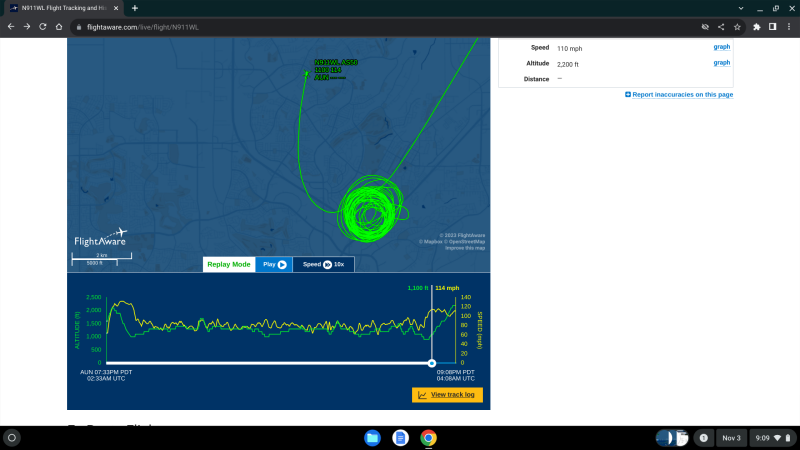Click the Replay Mode button
This screenshot has width=800, height=450.
click(229, 264)
